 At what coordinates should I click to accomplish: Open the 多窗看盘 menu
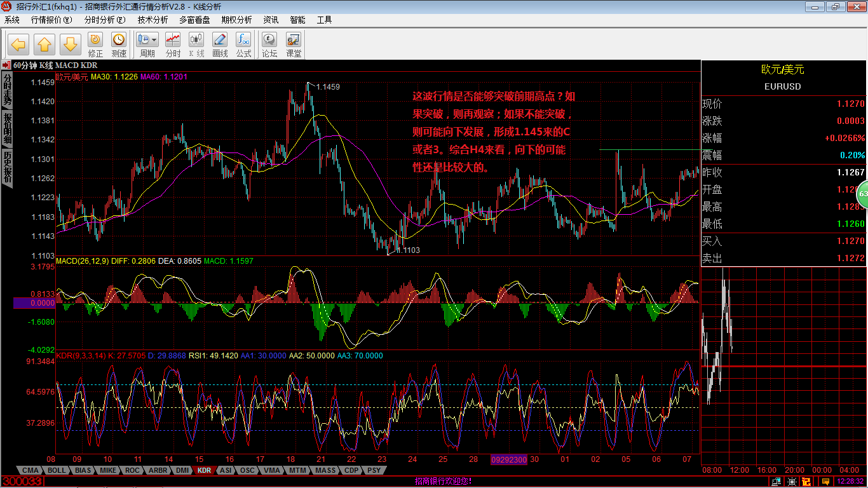pos(194,20)
